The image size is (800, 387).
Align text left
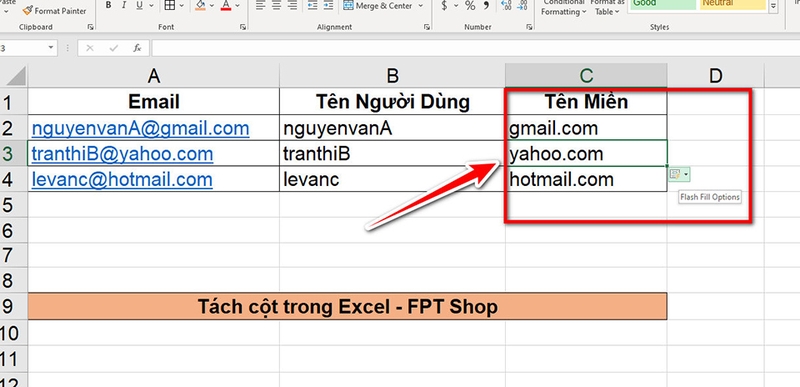[260, 6]
